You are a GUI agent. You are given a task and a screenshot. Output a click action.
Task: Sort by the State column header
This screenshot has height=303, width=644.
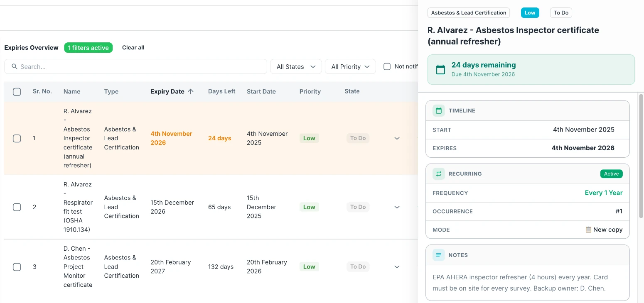coord(352,91)
